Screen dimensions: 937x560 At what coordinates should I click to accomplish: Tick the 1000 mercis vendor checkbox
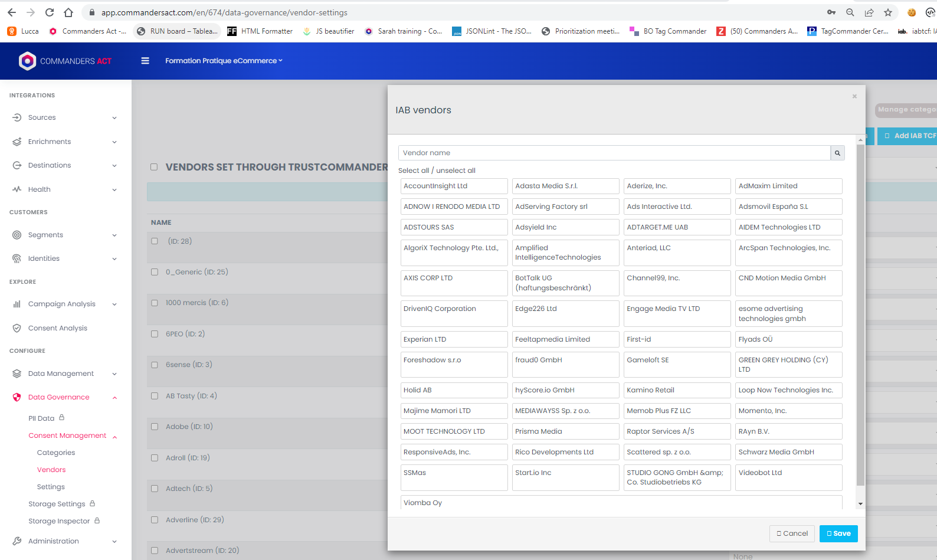pos(155,303)
